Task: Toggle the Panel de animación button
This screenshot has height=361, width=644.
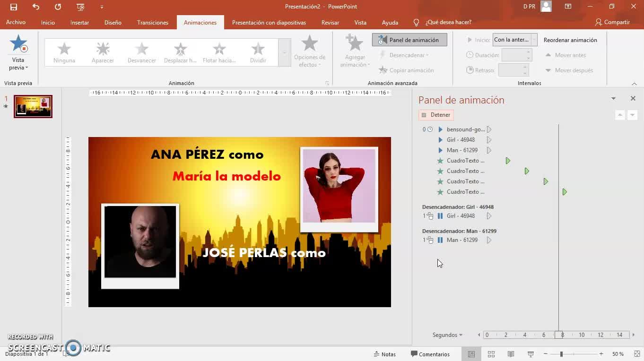Action: tap(409, 40)
